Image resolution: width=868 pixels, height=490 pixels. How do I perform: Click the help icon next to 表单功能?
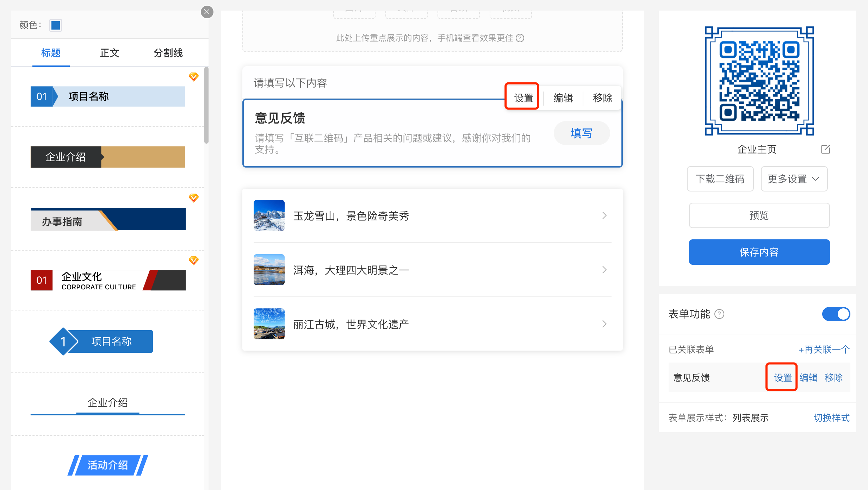point(719,314)
